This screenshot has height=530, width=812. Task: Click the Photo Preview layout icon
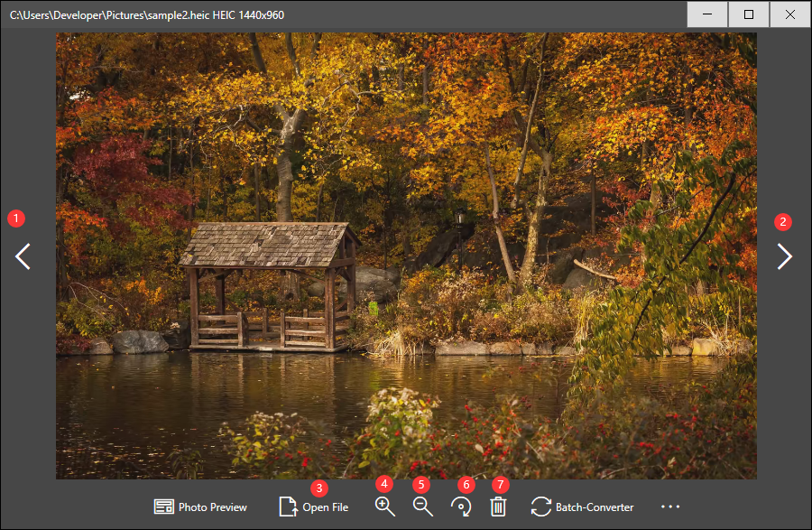click(163, 507)
